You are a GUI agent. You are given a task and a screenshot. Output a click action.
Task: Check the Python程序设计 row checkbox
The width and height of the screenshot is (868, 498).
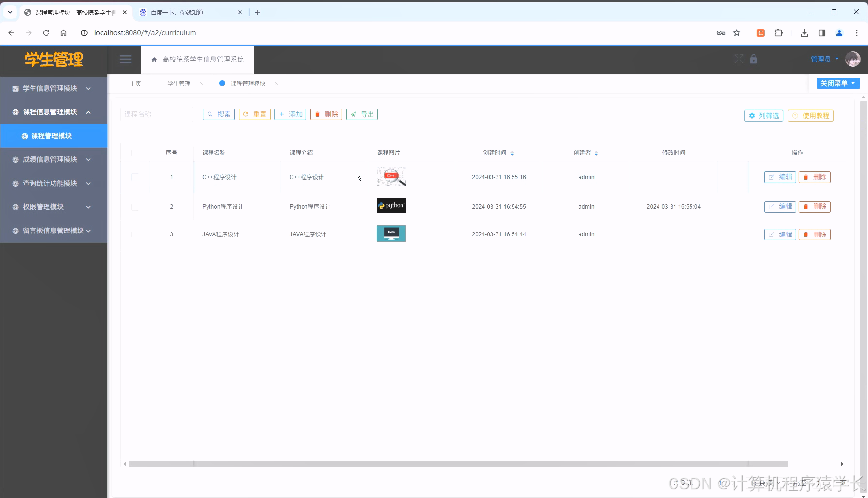135,207
